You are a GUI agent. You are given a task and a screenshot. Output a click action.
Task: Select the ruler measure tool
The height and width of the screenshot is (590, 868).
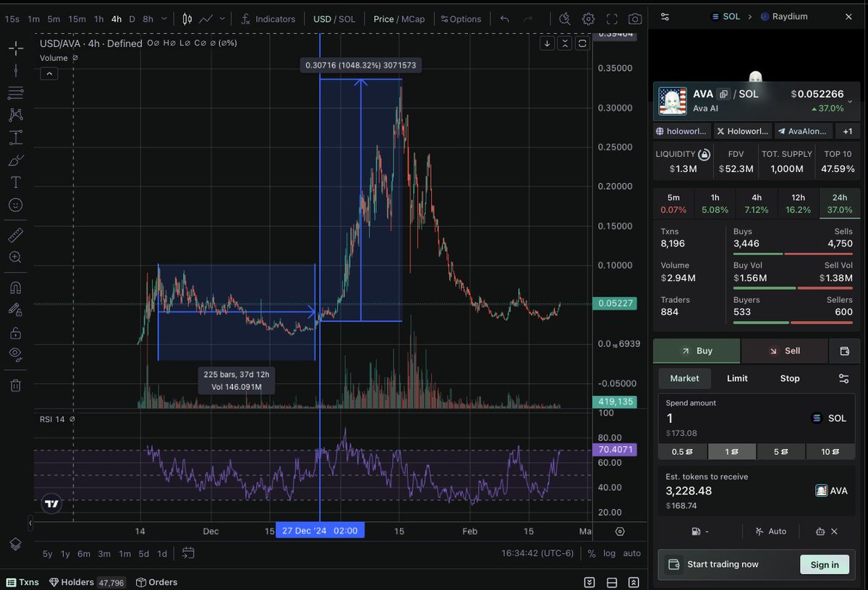15,235
